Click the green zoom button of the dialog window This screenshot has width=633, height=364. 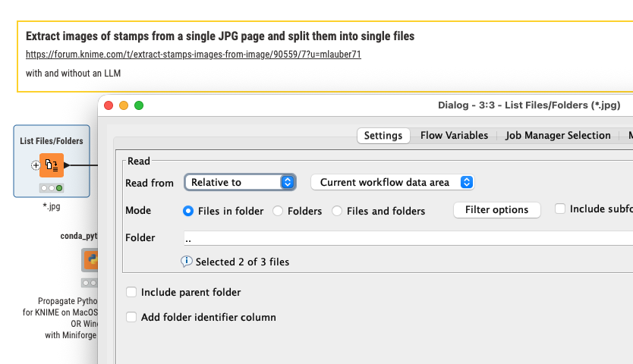[x=139, y=105]
